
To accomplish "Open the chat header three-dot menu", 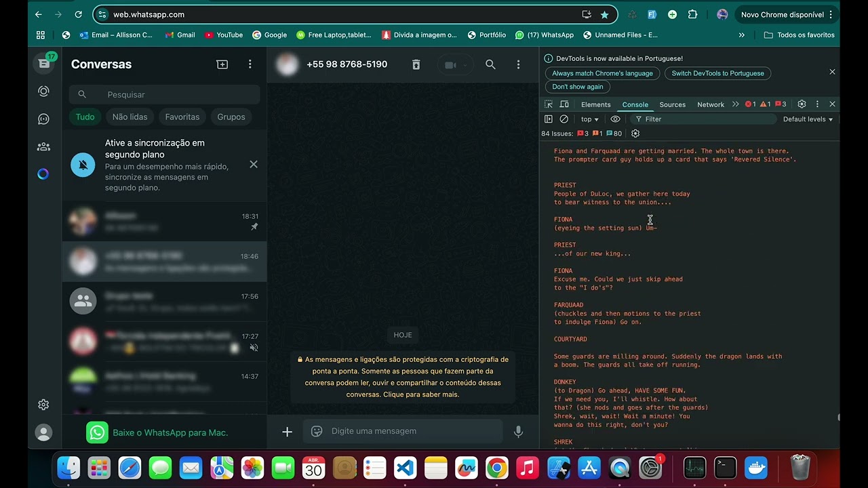I will pyautogui.click(x=518, y=64).
